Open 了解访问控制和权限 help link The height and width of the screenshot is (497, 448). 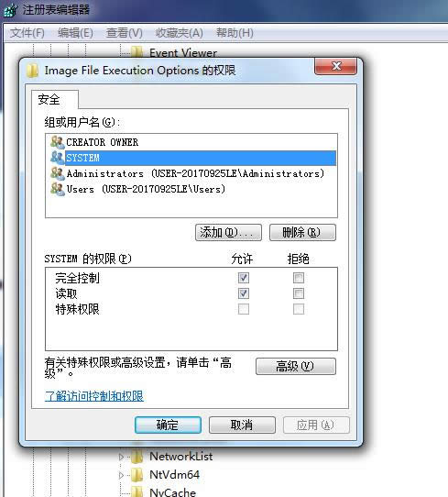[x=94, y=396]
